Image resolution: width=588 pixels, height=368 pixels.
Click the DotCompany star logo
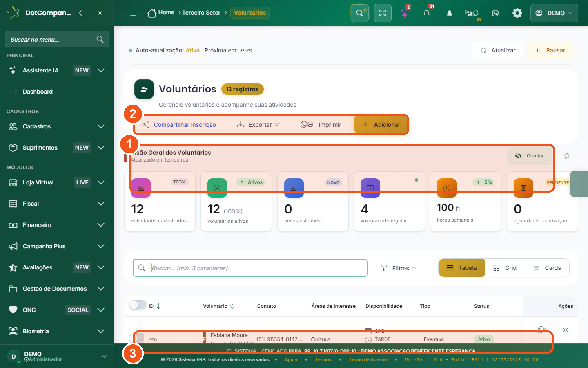(x=13, y=13)
